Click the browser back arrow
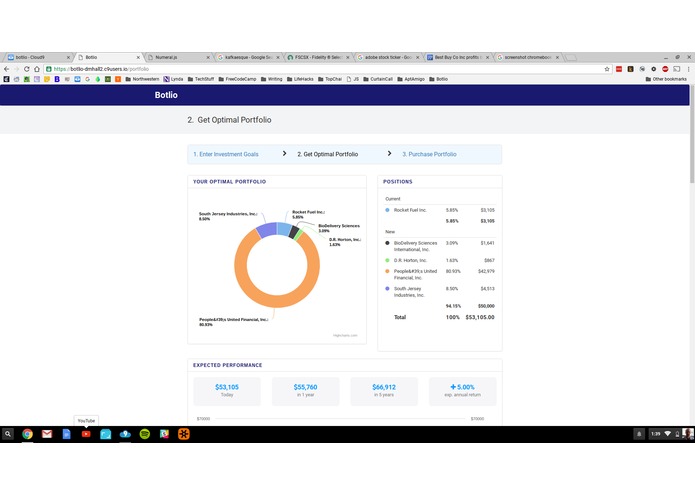 6,69
